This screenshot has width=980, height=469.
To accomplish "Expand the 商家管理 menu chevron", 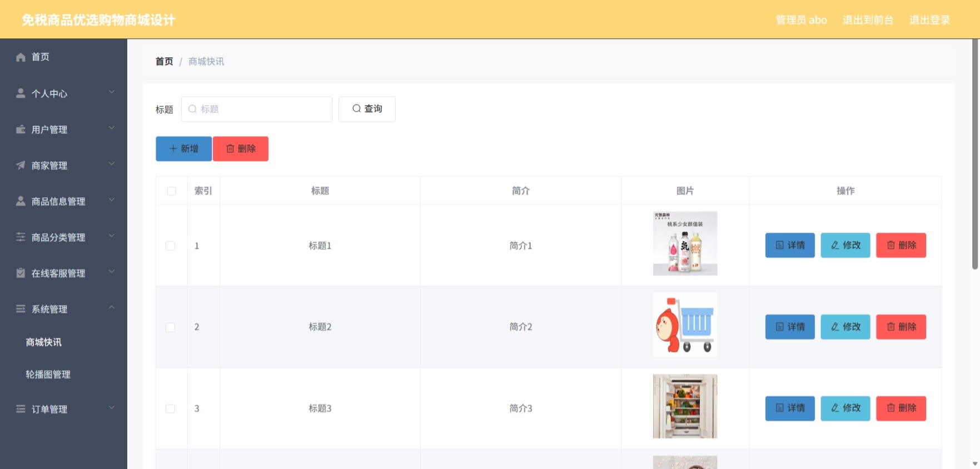I will (x=112, y=163).
